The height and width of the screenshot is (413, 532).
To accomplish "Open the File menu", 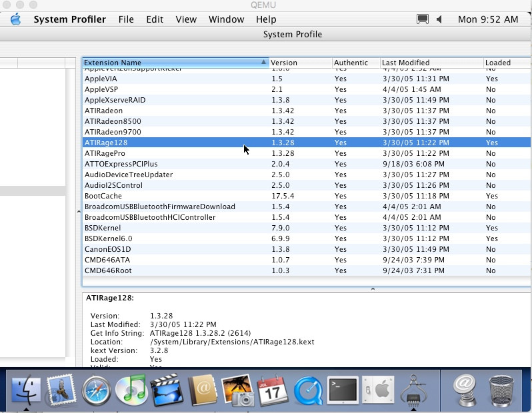I will (126, 19).
